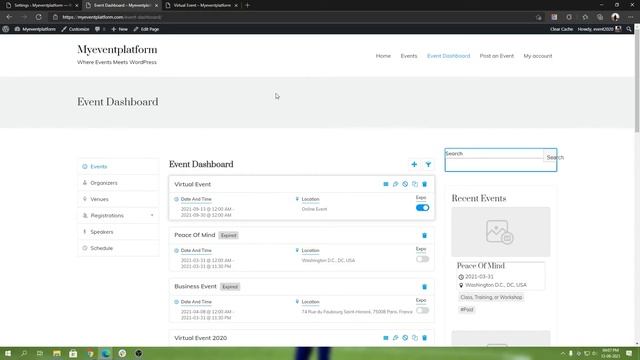Enable Expo toggle for Peace Of Mind

tap(422, 259)
